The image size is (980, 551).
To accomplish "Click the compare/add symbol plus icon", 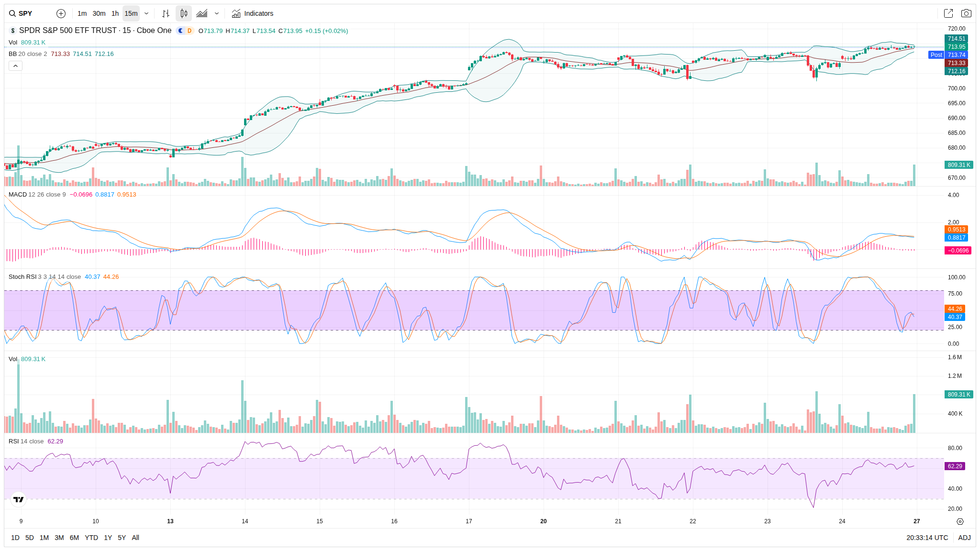I will coord(61,13).
